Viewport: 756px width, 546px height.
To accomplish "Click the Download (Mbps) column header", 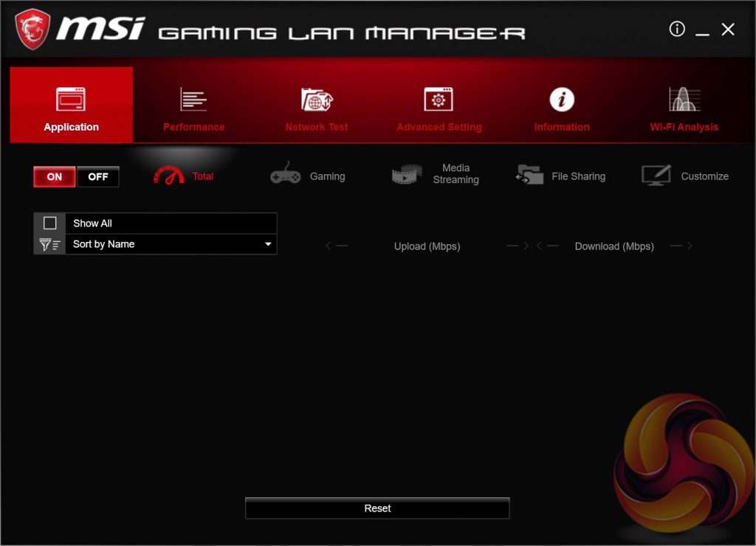I will click(614, 246).
